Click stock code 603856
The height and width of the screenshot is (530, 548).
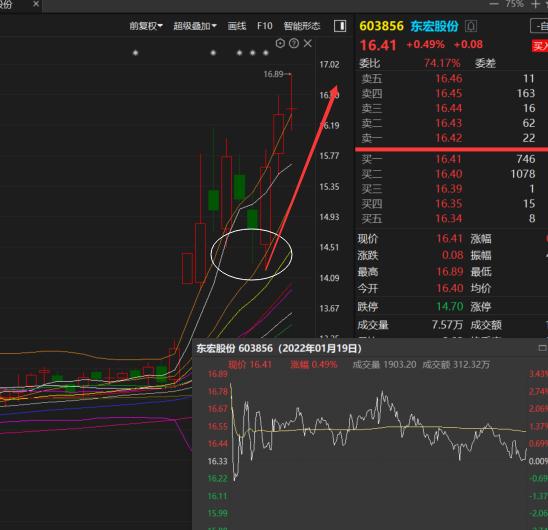pyautogui.click(x=381, y=26)
